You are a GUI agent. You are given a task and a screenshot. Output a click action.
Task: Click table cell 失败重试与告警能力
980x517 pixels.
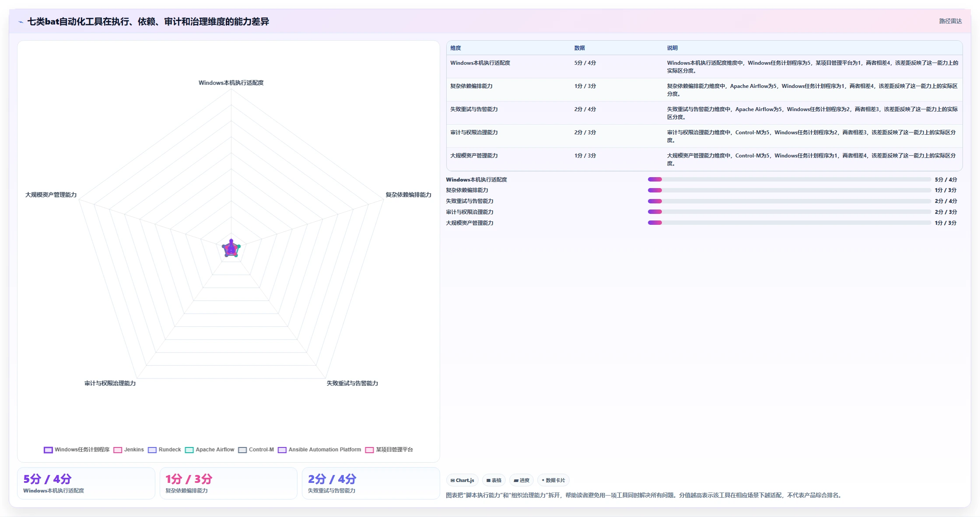tap(474, 109)
